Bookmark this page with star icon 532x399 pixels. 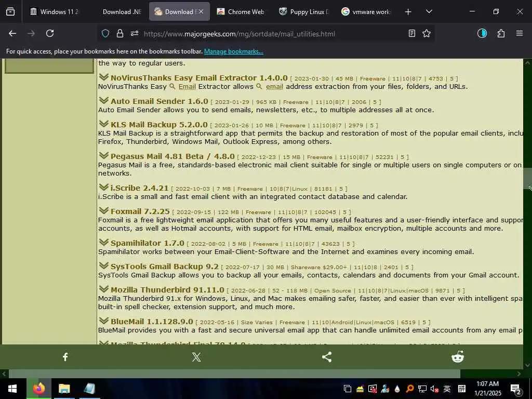tap(427, 33)
